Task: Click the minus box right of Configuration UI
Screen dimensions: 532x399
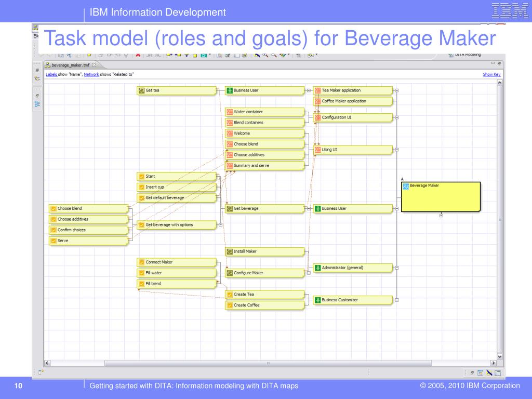Action: 396,117
